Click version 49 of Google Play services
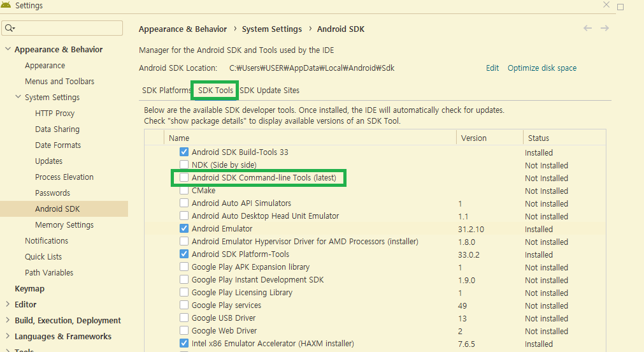The image size is (644, 352). tap(462, 305)
